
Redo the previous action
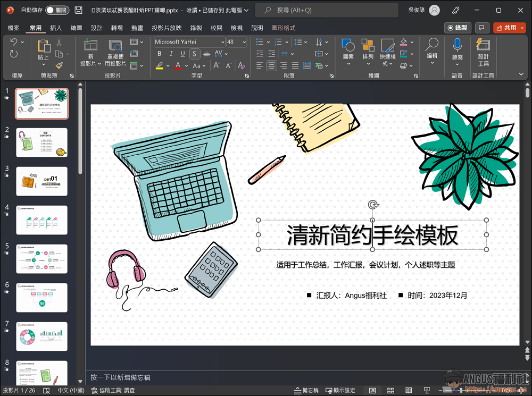[x=14, y=54]
